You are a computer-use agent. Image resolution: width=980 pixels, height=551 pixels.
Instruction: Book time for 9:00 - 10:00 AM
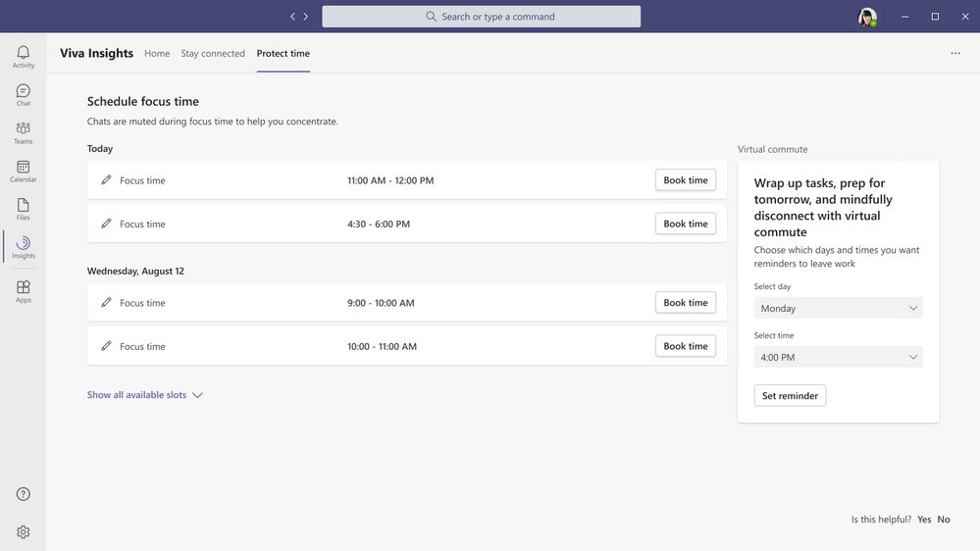686,302
